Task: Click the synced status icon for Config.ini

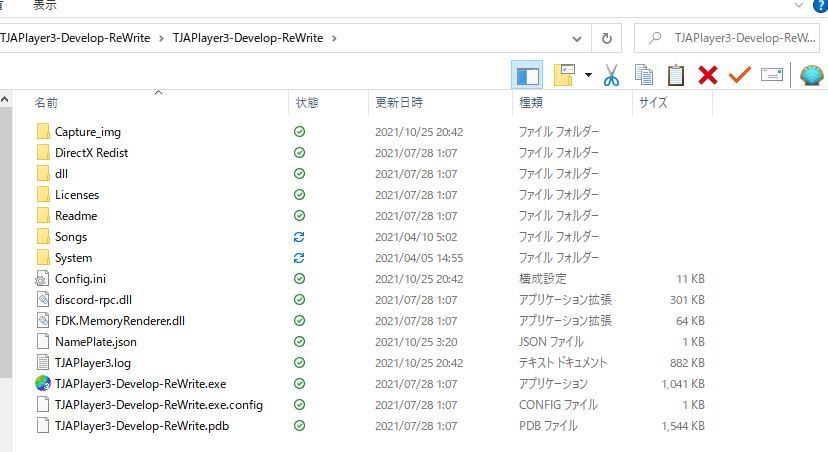Action: click(299, 279)
